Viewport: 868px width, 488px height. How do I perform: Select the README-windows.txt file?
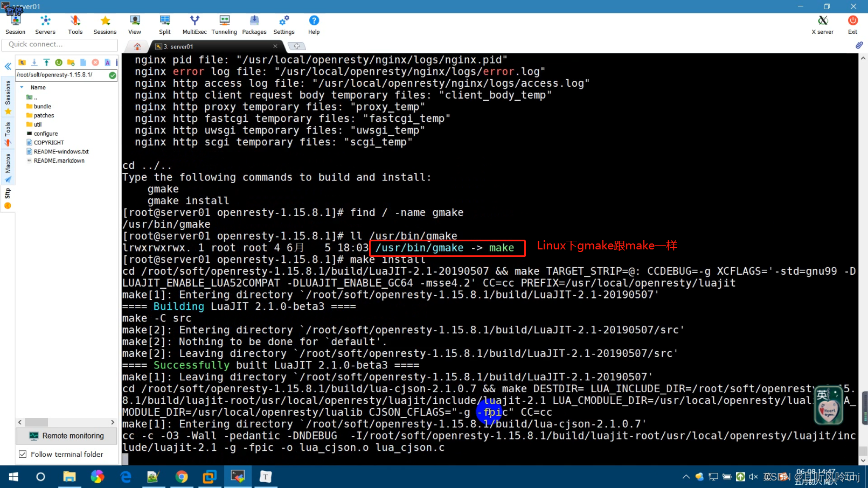coord(58,152)
